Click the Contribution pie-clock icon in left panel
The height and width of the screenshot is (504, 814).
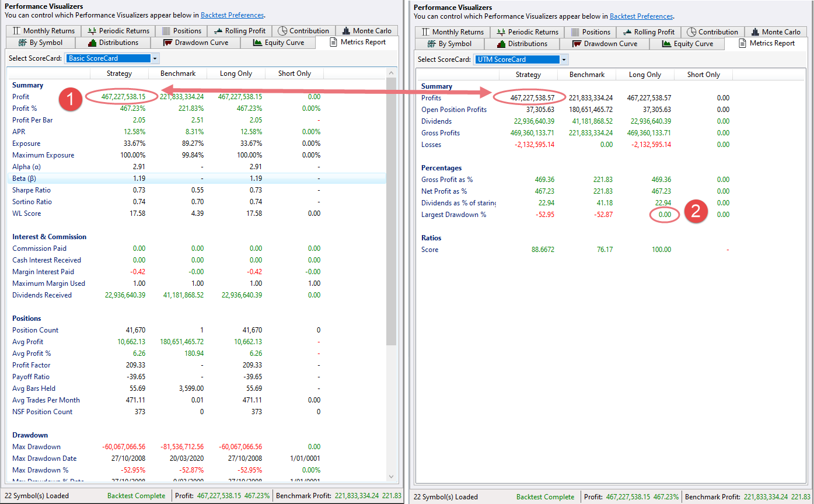pyautogui.click(x=282, y=31)
